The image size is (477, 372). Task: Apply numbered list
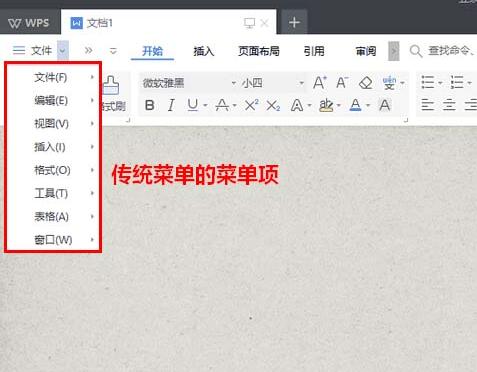coord(457,82)
